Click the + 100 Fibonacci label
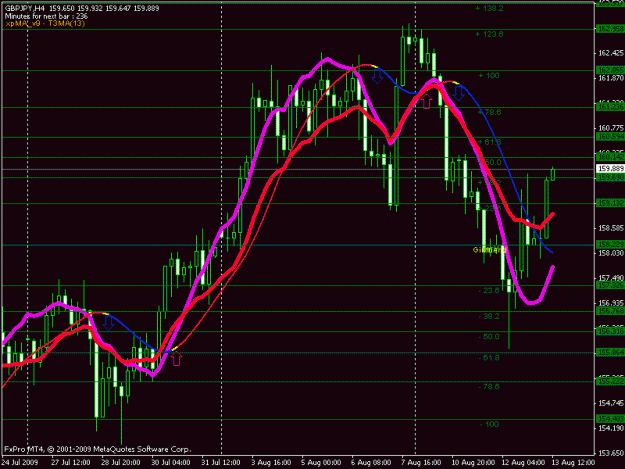The width and height of the screenshot is (625, 469). 489,75
